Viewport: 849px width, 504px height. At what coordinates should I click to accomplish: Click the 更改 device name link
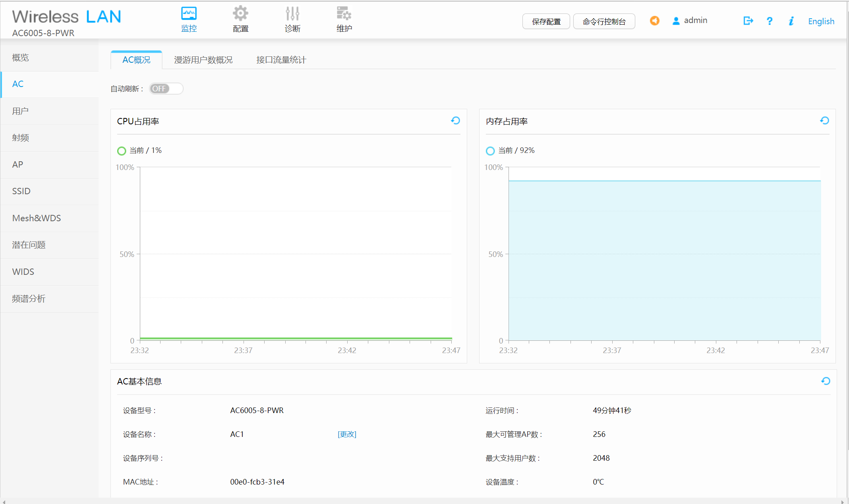[347, 434]
